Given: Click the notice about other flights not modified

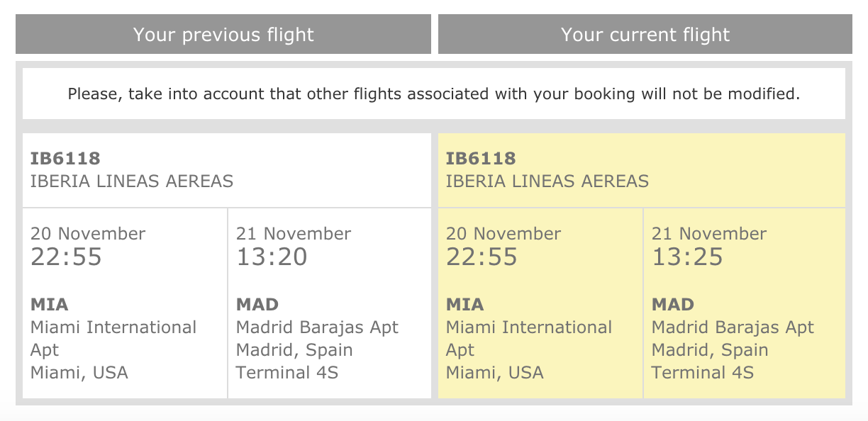Looking at the screenshot, I should (434, 94).
